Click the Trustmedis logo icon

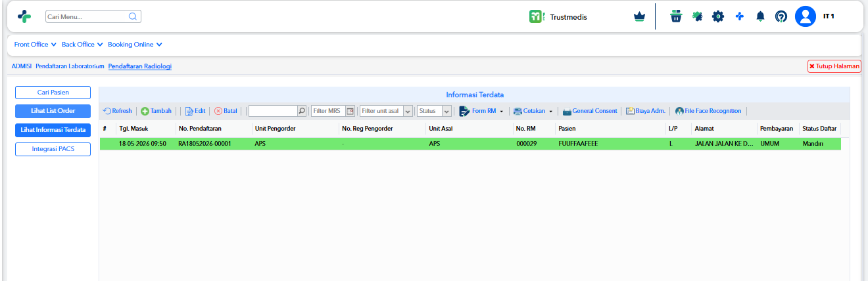(537, 17)
